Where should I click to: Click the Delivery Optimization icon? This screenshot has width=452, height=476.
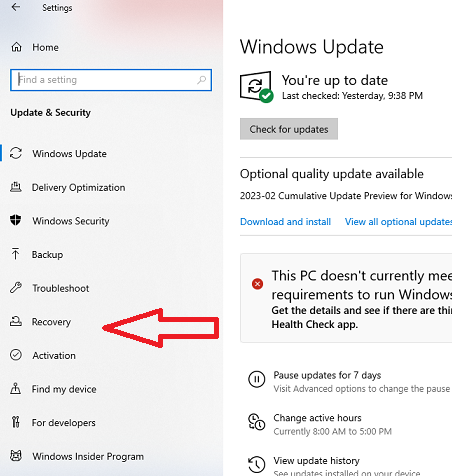point(16,187)
